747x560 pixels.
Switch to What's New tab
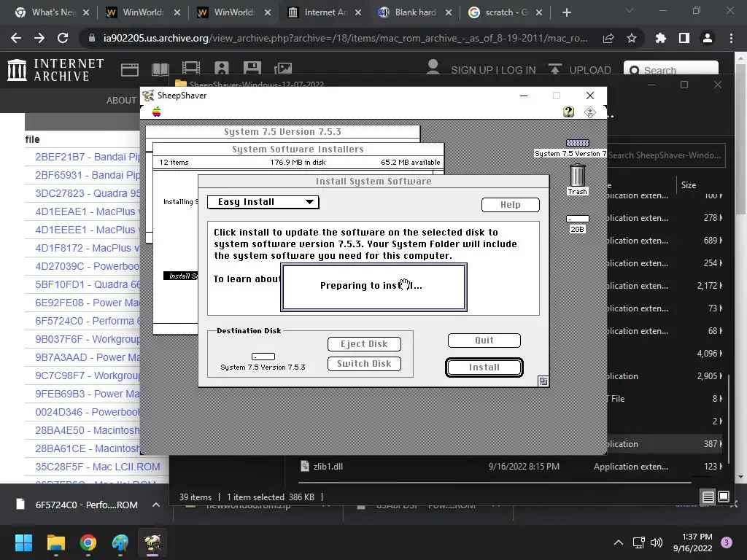pyautogui.click(x=53, y=12)
